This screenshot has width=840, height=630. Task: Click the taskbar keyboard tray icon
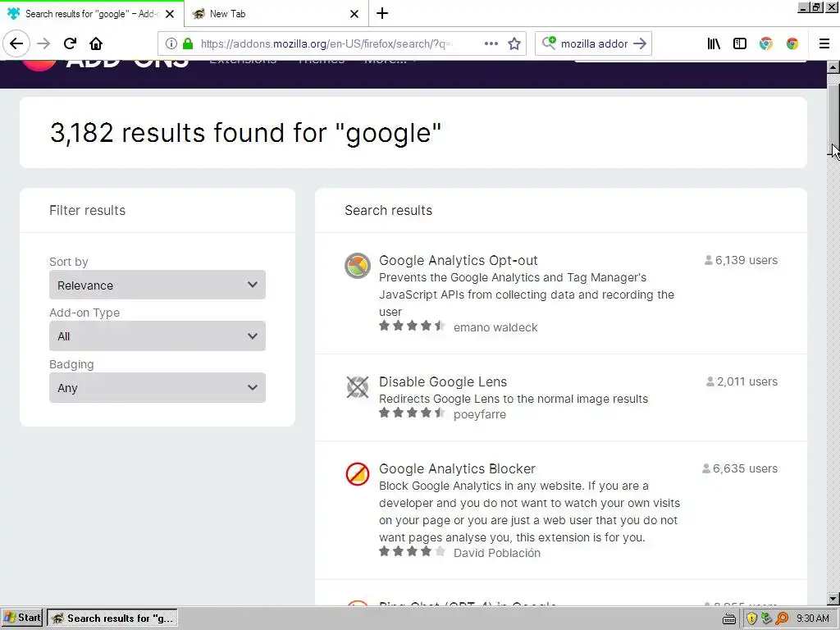pyautogui.click(x=728, y=619)
